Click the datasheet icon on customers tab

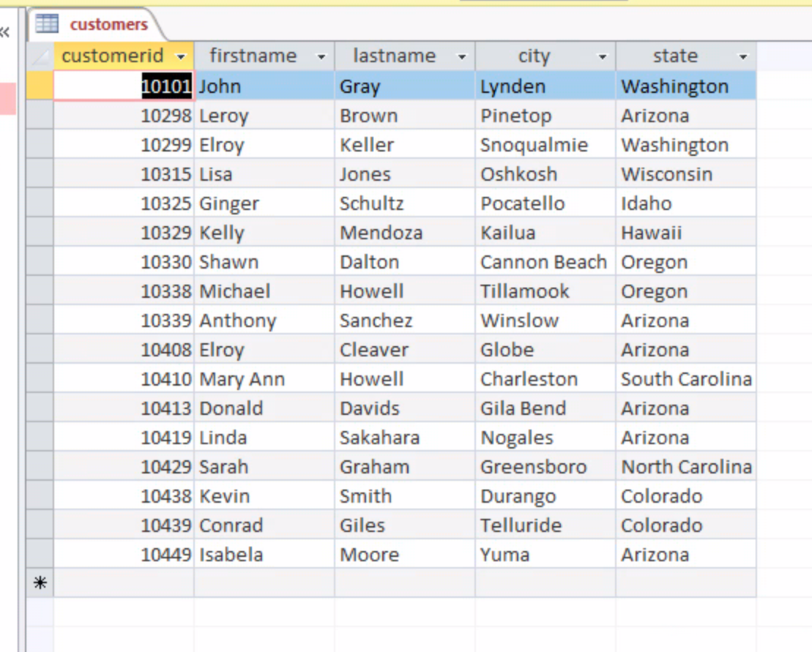[47, 24]
